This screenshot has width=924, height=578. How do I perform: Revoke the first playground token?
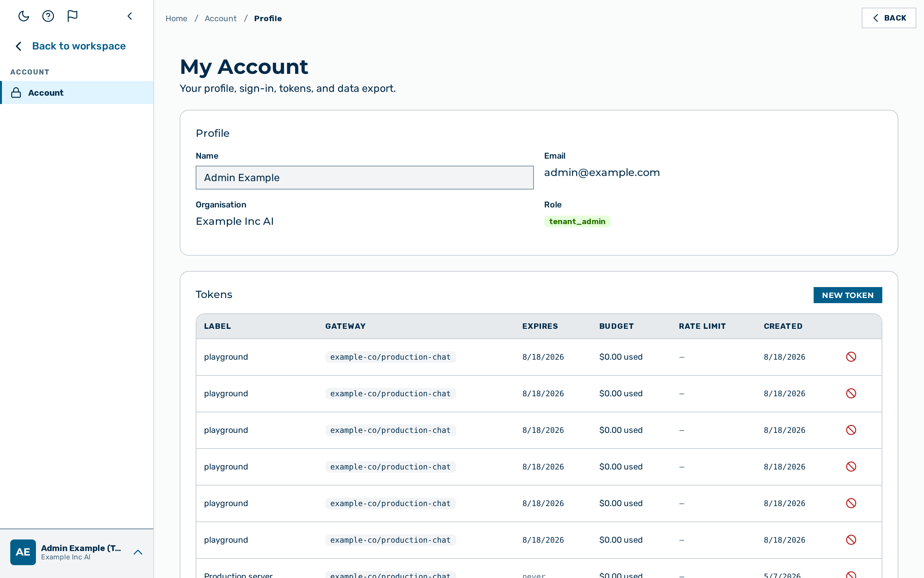point(851,357)
